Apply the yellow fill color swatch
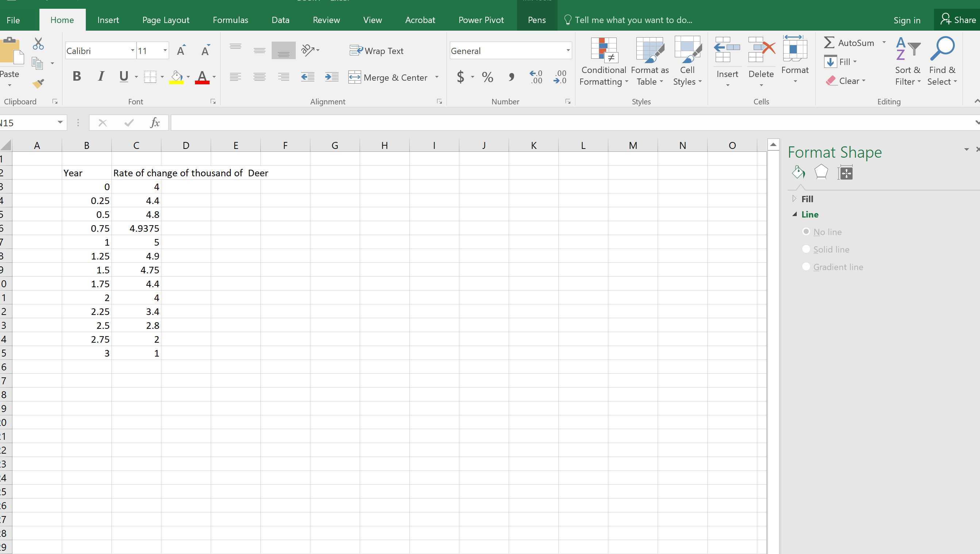This screenshot has width=980, height=554. tap(176, 77)
